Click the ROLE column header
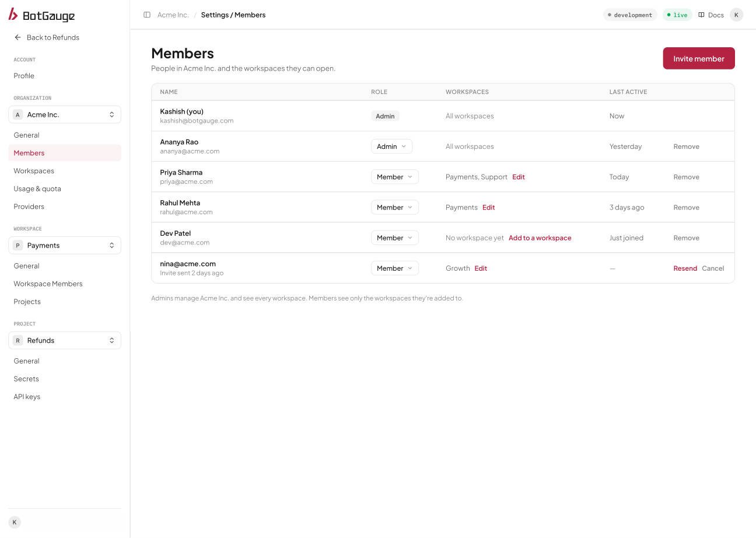 (379, 92)
